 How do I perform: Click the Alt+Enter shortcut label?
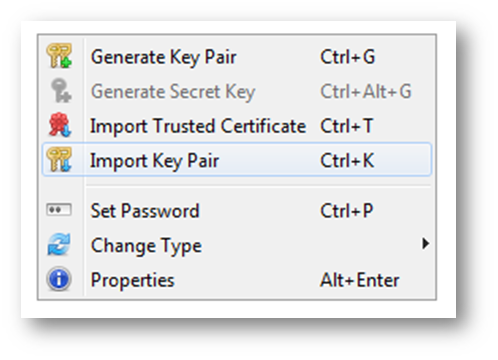pos(360,280)
